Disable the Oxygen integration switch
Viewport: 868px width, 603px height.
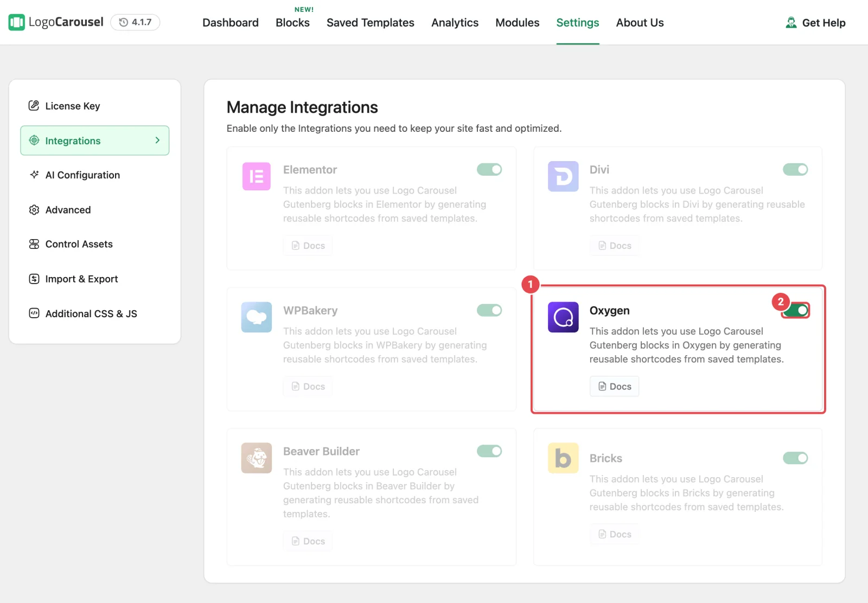(x=796, y=310)
